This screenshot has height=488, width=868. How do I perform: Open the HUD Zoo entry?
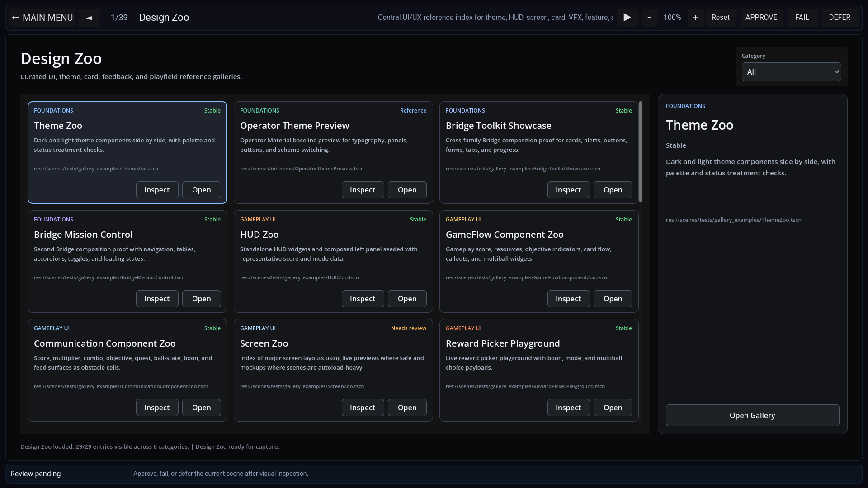[x=407, y=299]
